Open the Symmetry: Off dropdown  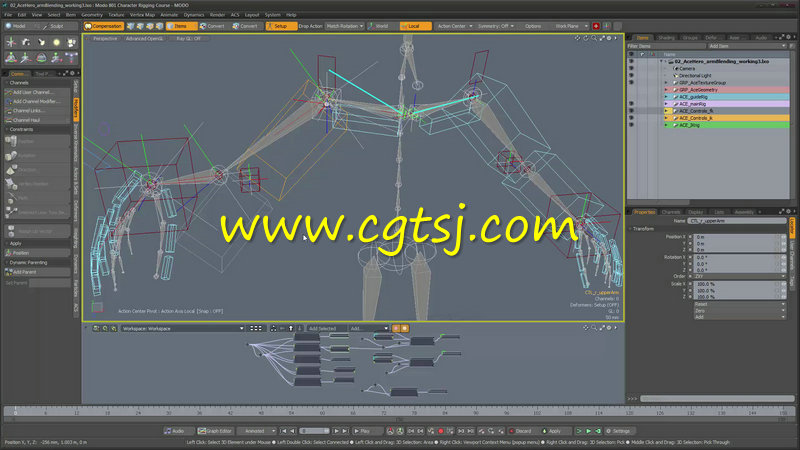[495, 26]
